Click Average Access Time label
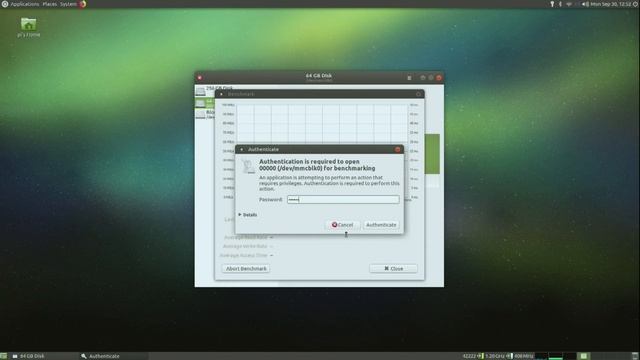640x360 pixels. tap(244, 255)
